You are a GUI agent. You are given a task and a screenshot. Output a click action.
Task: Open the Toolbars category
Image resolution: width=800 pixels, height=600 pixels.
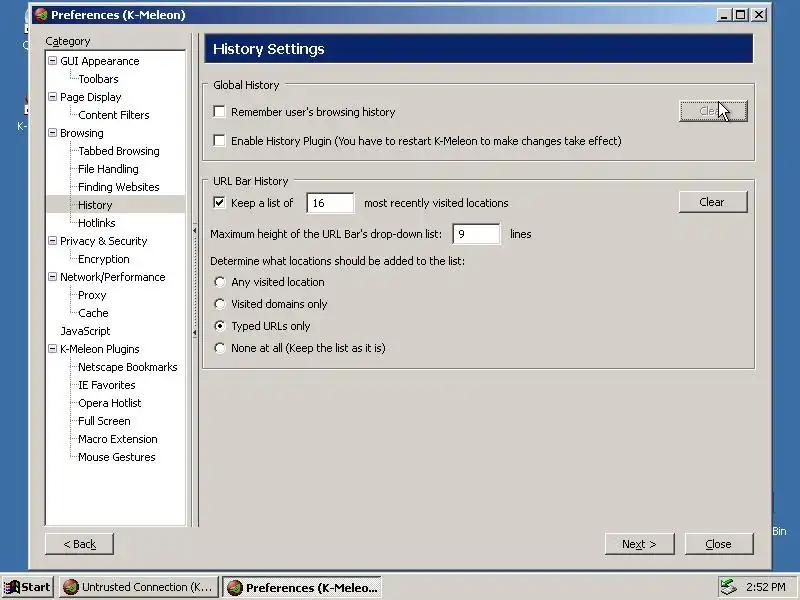click(98, 79)
